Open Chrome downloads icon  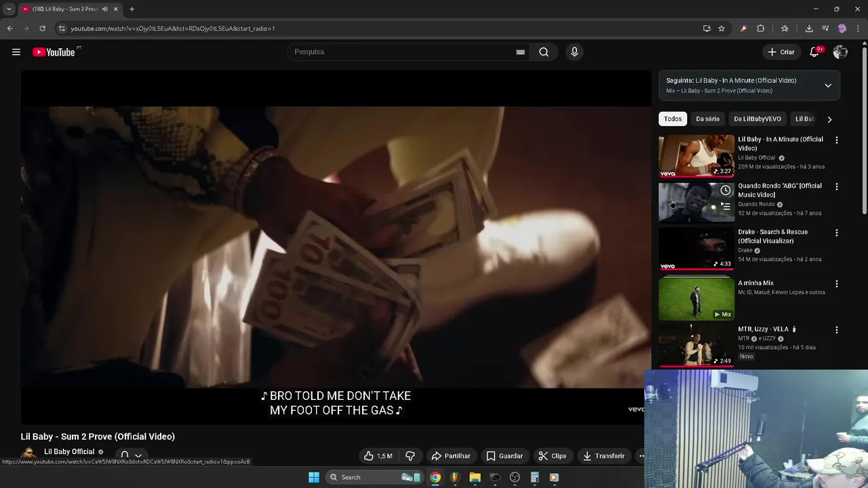coord(809,28)
